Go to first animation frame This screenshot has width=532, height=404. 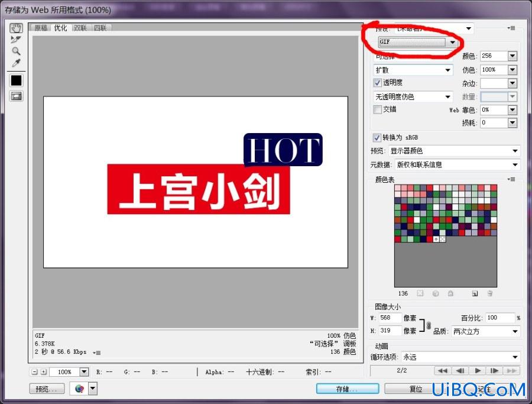point(443,371)
